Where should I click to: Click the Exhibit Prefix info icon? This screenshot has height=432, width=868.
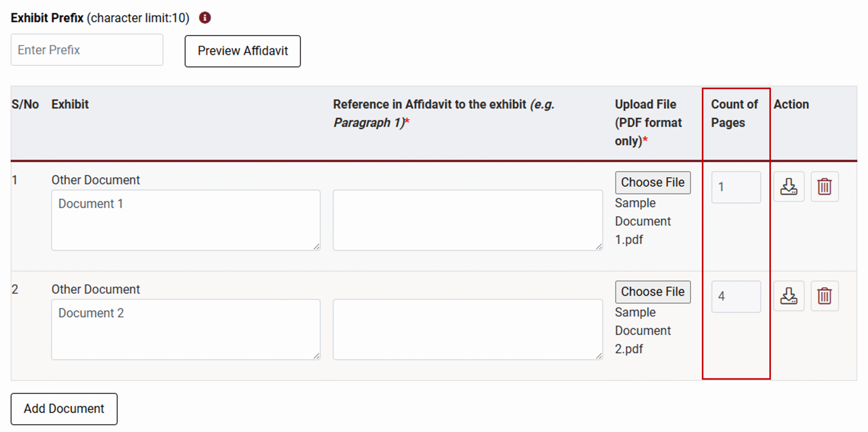pyautogui.click(x=205, y=18)
